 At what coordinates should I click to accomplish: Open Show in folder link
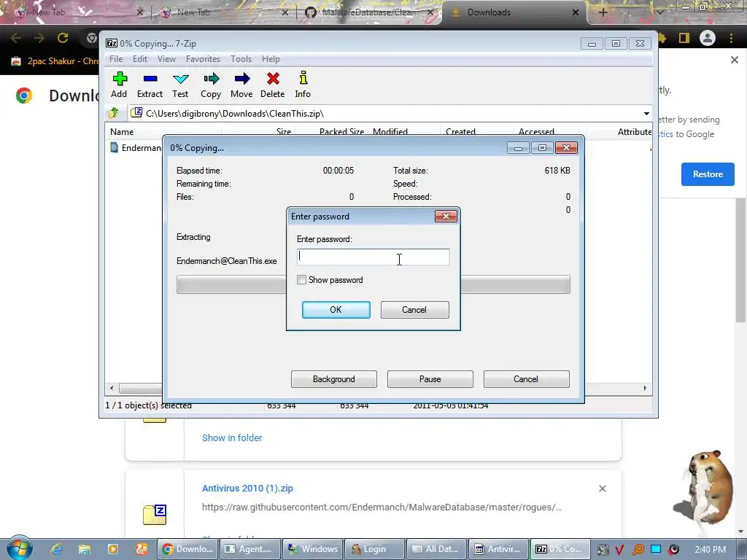click(x=232, y=437)
